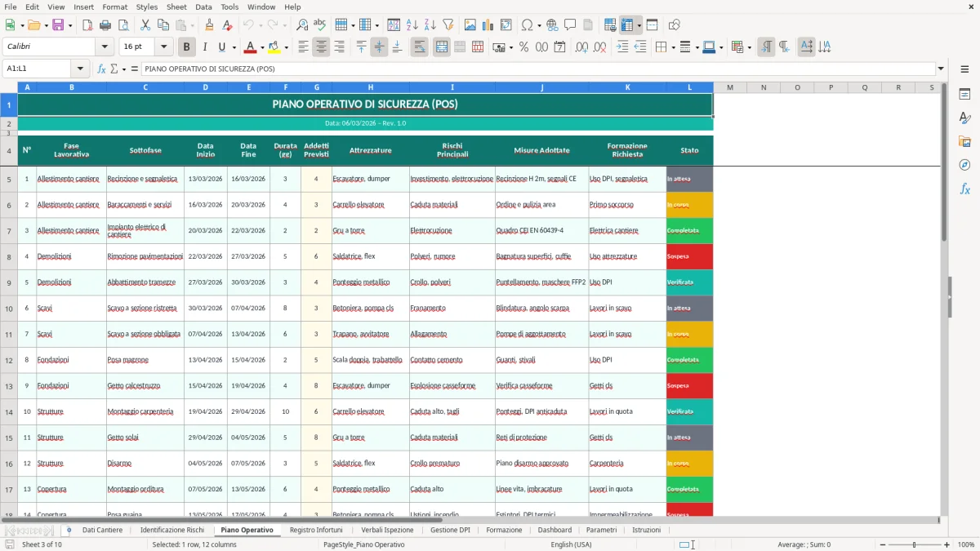Run the spelling check
This screenshot has width=980, height=551.
tap(320, 25)
